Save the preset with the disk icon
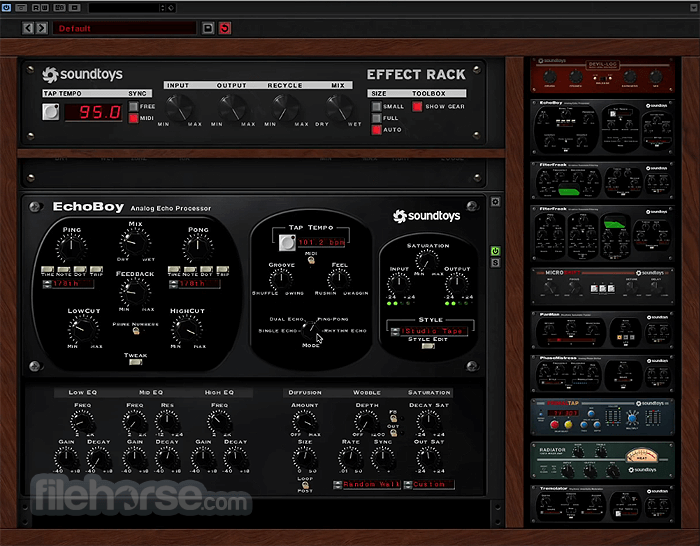 (208, 28)
